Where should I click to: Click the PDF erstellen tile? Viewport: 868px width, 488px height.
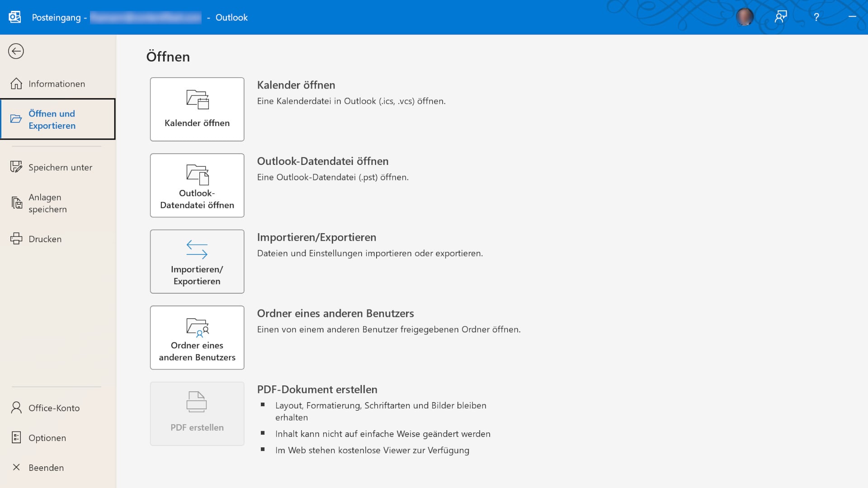[197, 414]
